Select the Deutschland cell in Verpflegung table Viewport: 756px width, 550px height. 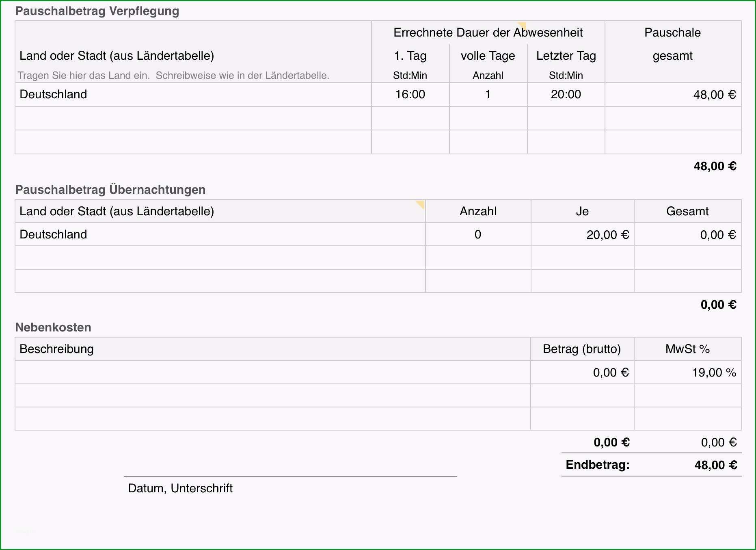[x=193, y=95]
